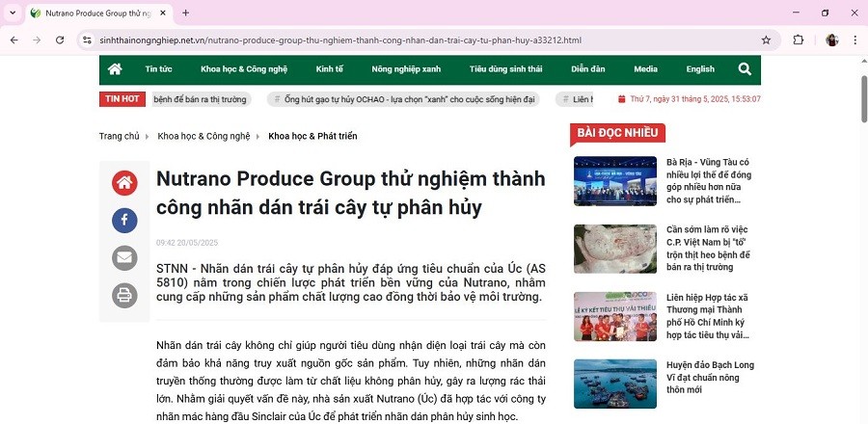Open the search magnifier in navigation bar
Viewport: 868px width, 424px height.
tap(745, 69)
